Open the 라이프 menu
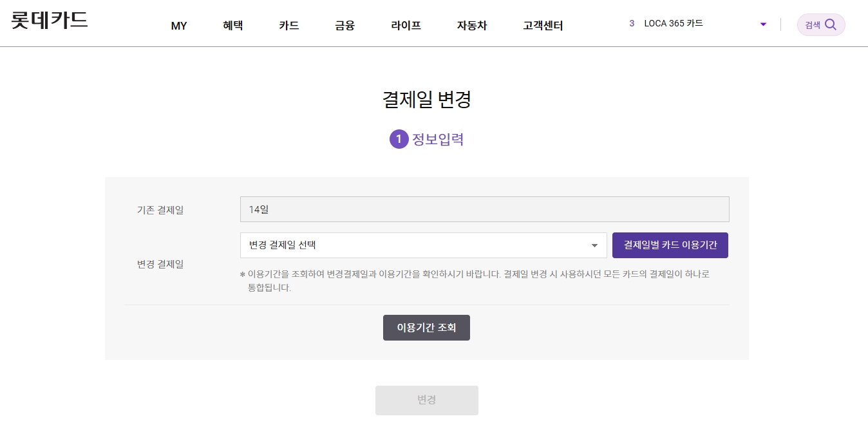Screen dimensions: 868x432 pyautogui.click(x=406, y=26)
